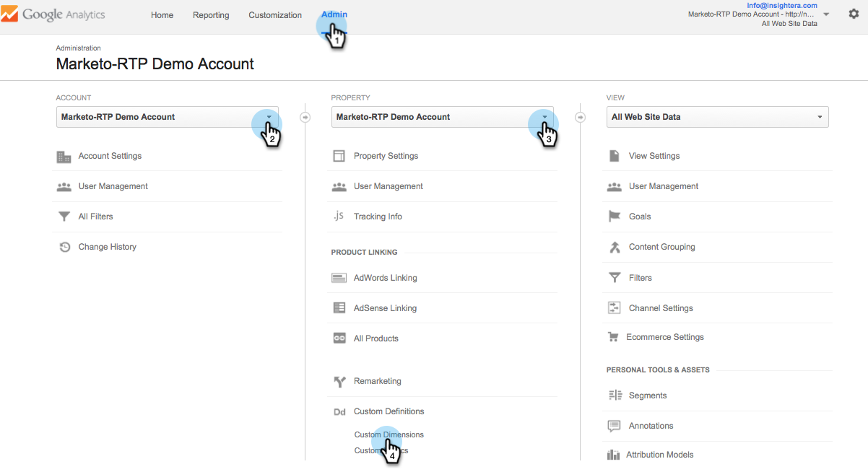Open the Property dropdown selector
Viewport: 868px width, 472px height.
(x=443, y=117)
